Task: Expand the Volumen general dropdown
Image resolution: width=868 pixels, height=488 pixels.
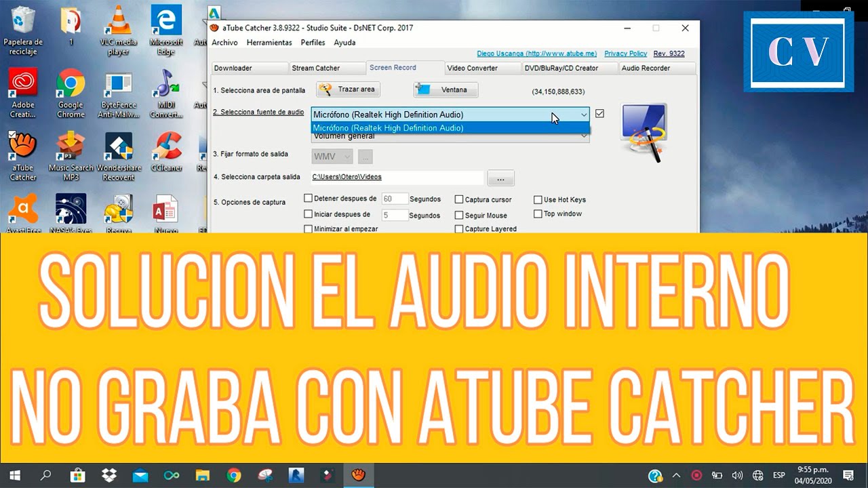Action: [584, 136]
